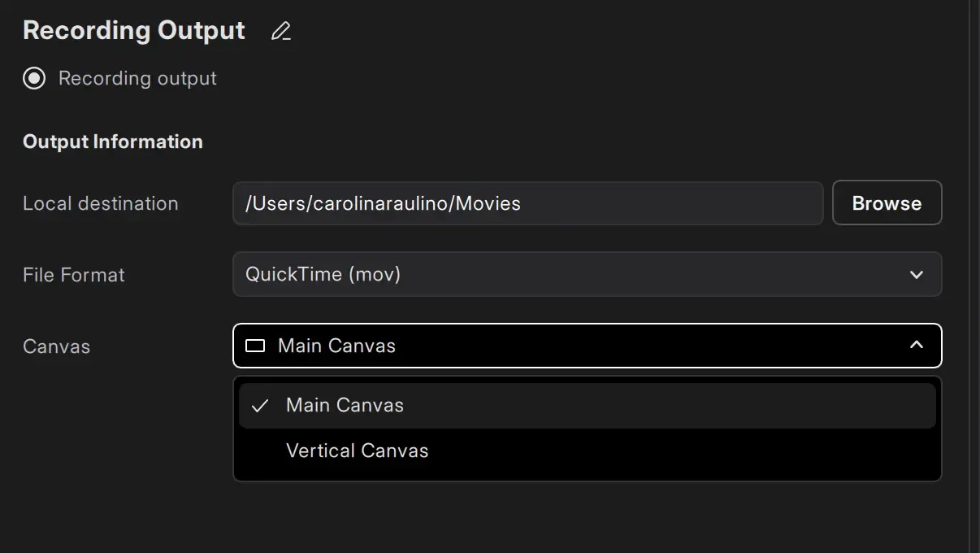Click the File Format label

point(74,275)
